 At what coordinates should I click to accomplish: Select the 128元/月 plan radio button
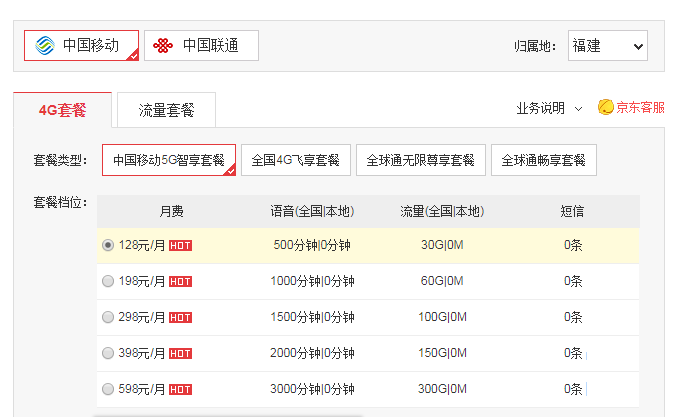click(x=108, y=245)
